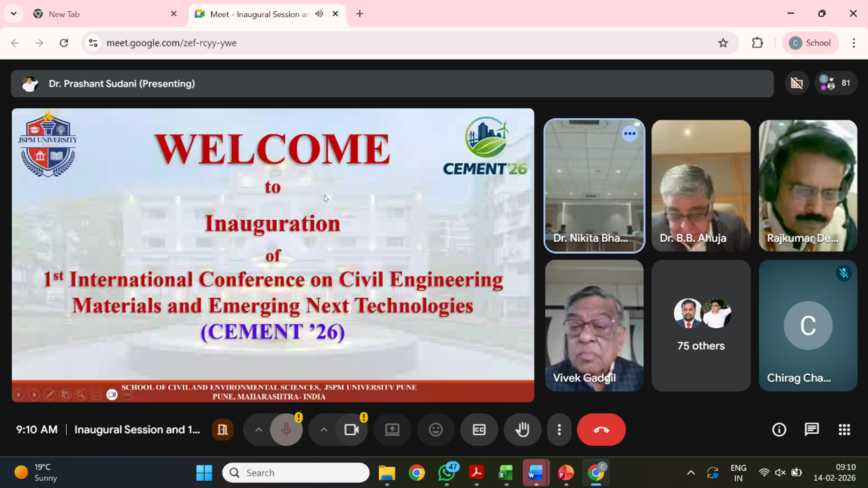Open the chat with everyone panel
This screenshot has height=488, width=868.
(x=812, y=430)
